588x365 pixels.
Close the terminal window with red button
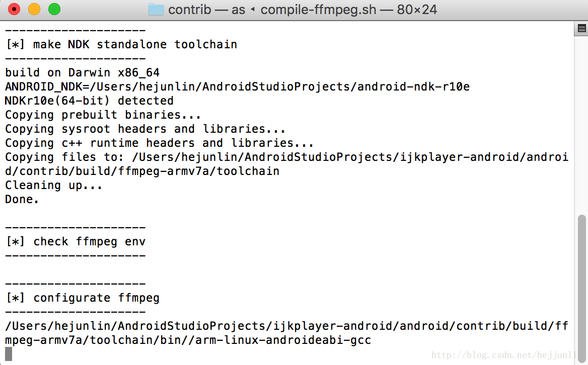[14, 9]
